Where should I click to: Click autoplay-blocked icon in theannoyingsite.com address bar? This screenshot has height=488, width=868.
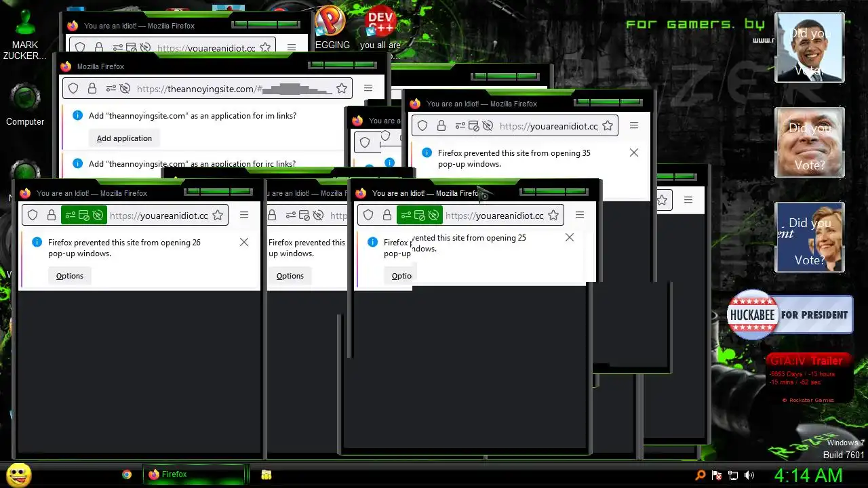[x=125, y=89]
